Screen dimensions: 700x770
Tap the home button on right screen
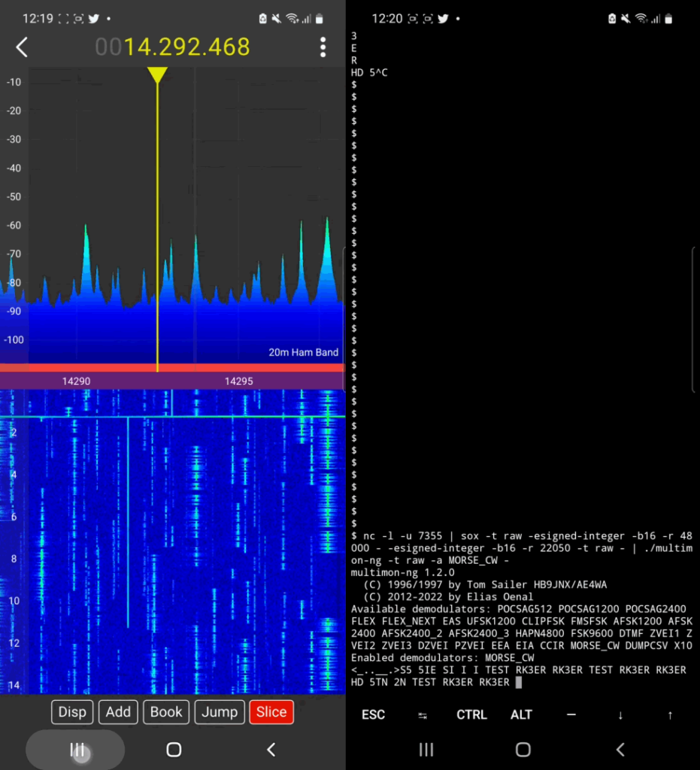pyautogui.click(x=523, y=750)
